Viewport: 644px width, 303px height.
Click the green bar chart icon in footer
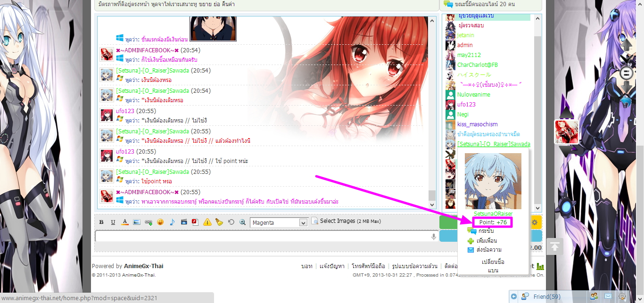point(540,266)
